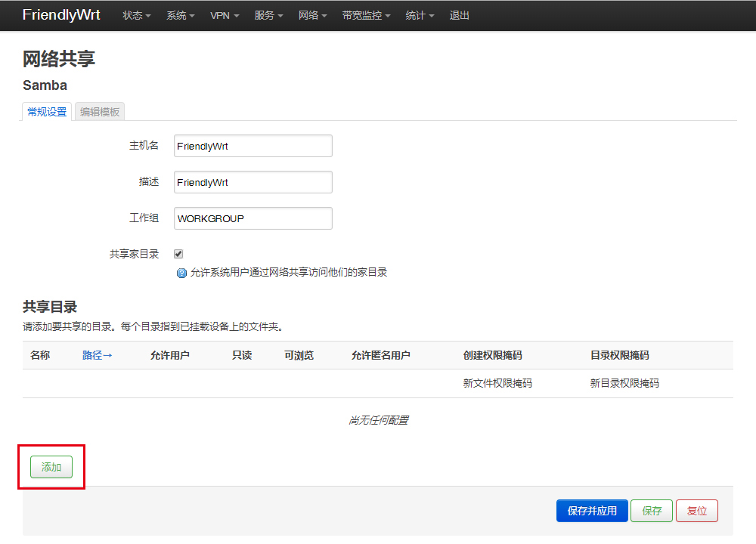
Task: Click the green 保存 button
Action: tap(652, 511)
